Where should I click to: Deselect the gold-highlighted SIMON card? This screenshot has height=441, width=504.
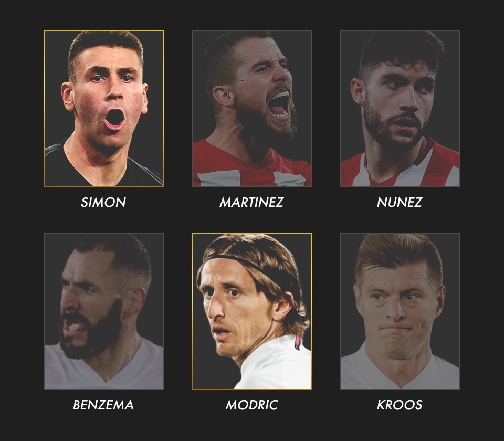click(x=104, y=109)
